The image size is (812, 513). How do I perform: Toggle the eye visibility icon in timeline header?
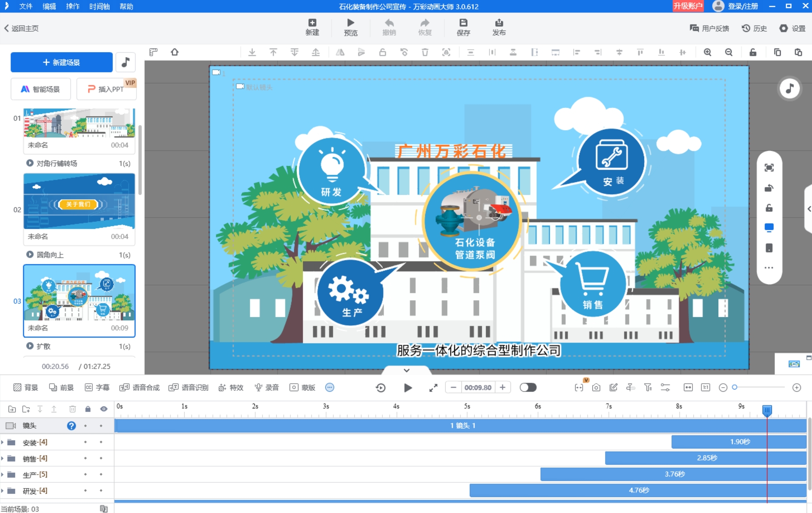click(x=104, y=409)
